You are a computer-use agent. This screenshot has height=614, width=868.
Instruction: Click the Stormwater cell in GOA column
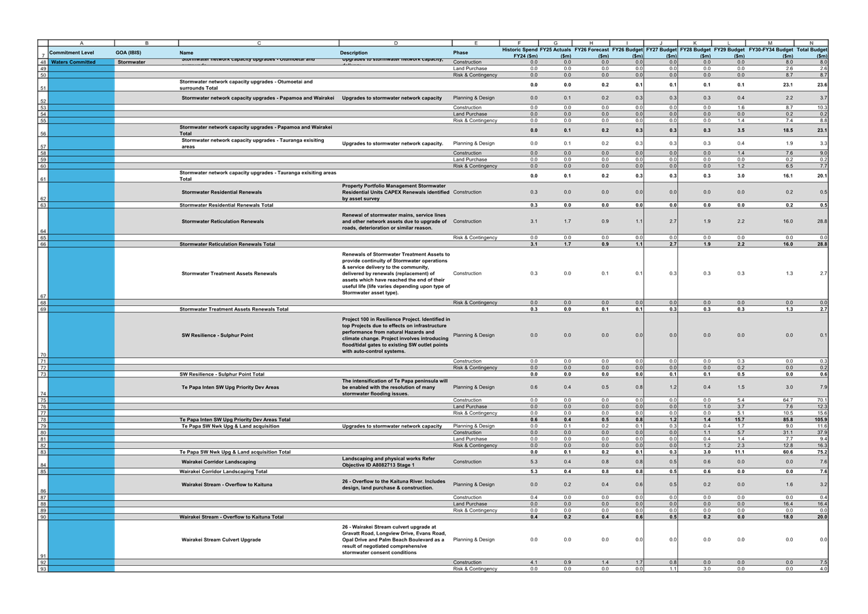(x=132, y=62)
